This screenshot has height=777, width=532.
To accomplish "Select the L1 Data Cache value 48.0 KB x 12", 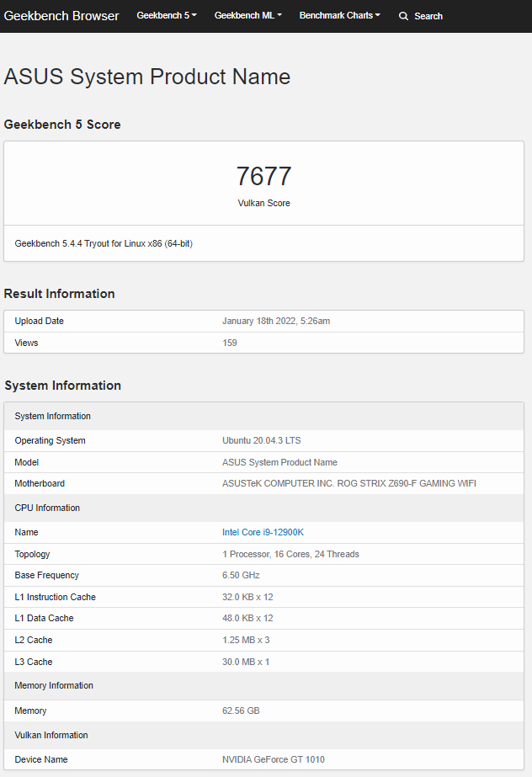I will 247,619.
